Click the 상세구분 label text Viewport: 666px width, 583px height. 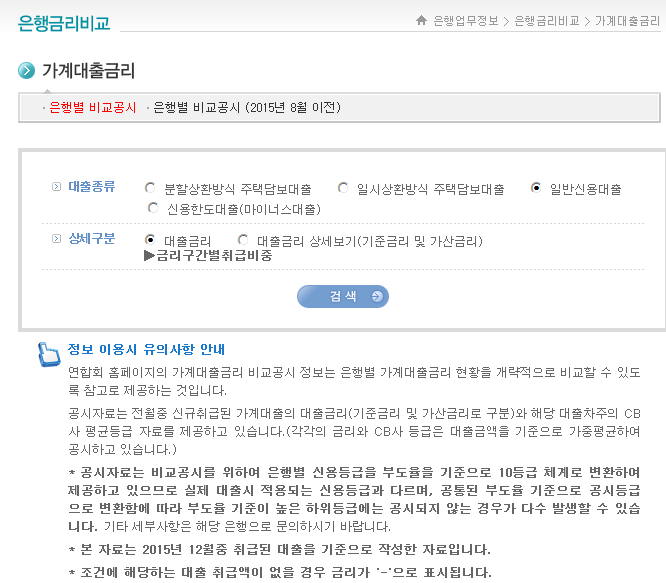(x=92, y=239)
